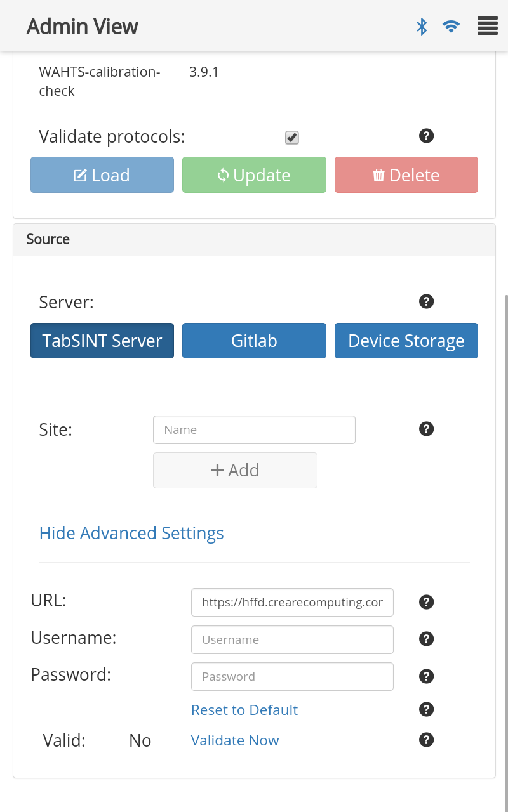This screenshot has width=508, height=812.
Task: Choose Device Storage as source
Action: [x=406, y=341]
